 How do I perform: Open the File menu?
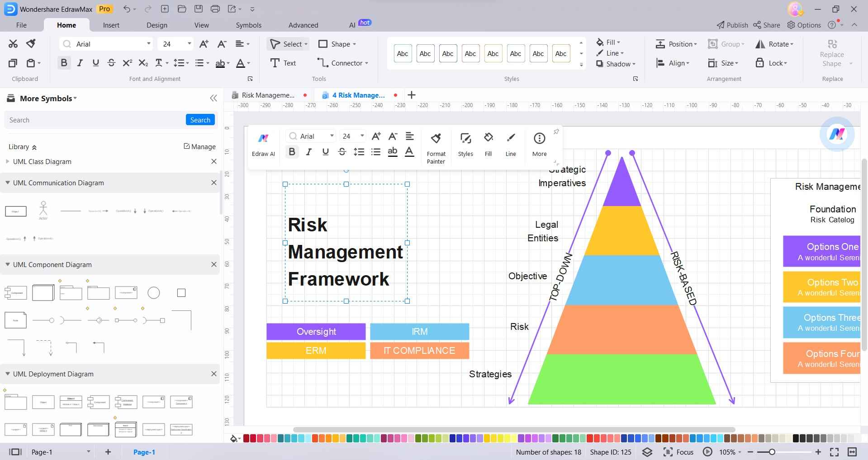[x=21, y=25]
